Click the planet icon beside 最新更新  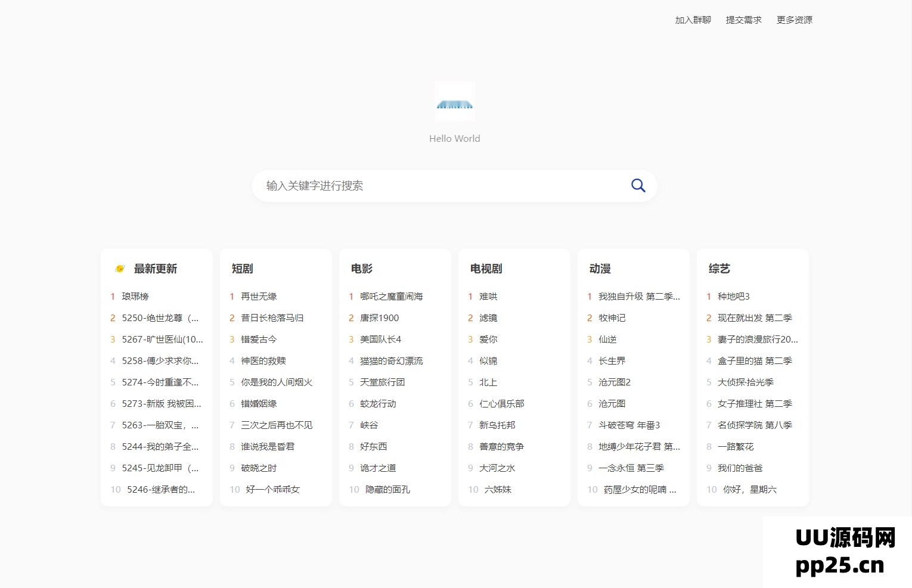click(x=120, y=269)
